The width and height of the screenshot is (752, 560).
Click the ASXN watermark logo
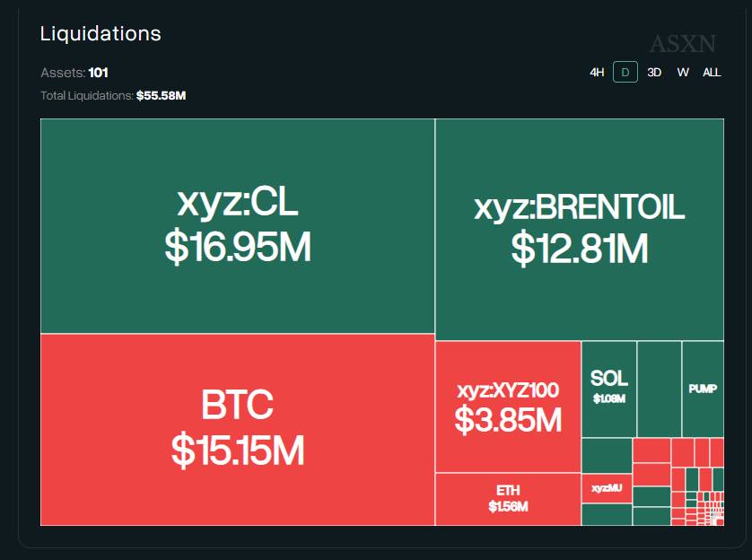(x=683, y=44)
